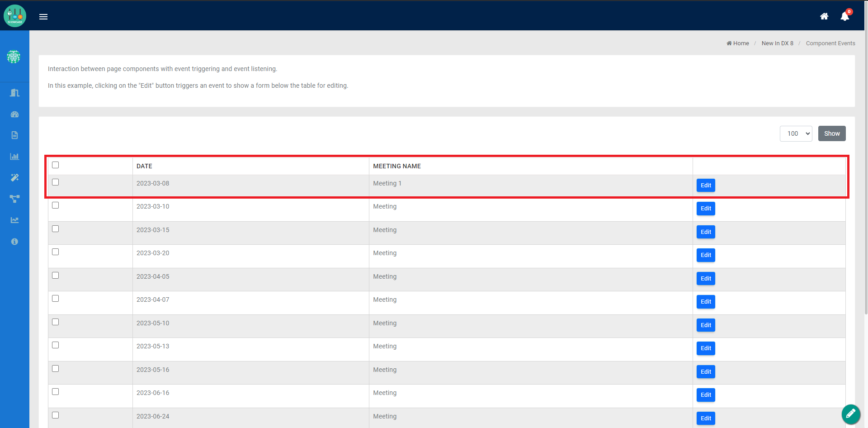The image size is (868, 428).
Task: Click the home icon in top bar
Action: click(x=824, y=16)
